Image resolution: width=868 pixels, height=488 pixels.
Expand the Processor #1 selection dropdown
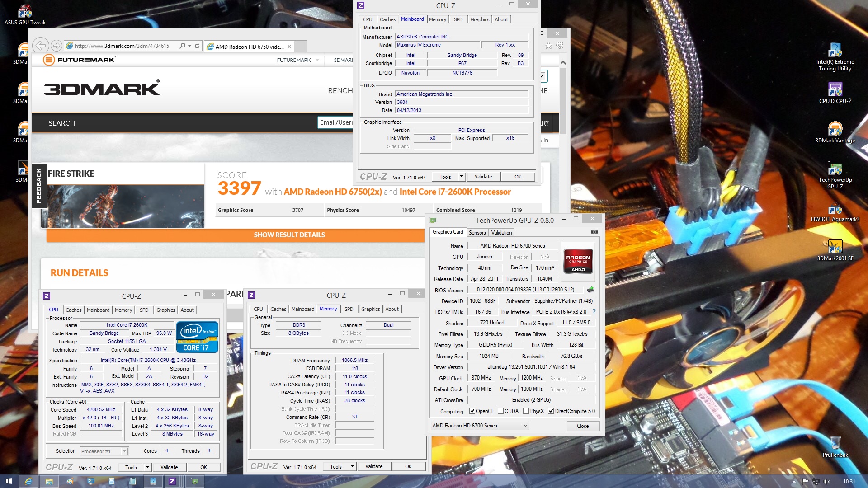[x=124, y=451]
